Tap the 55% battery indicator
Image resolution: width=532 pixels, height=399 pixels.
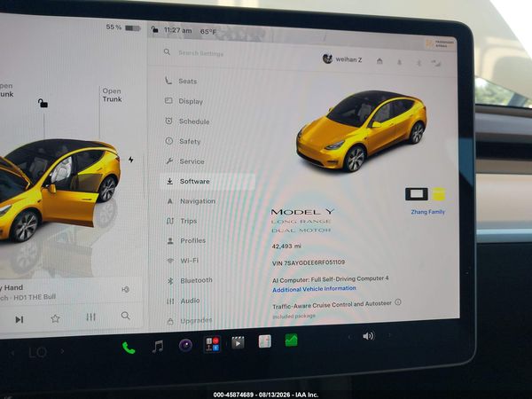(123, 27)
